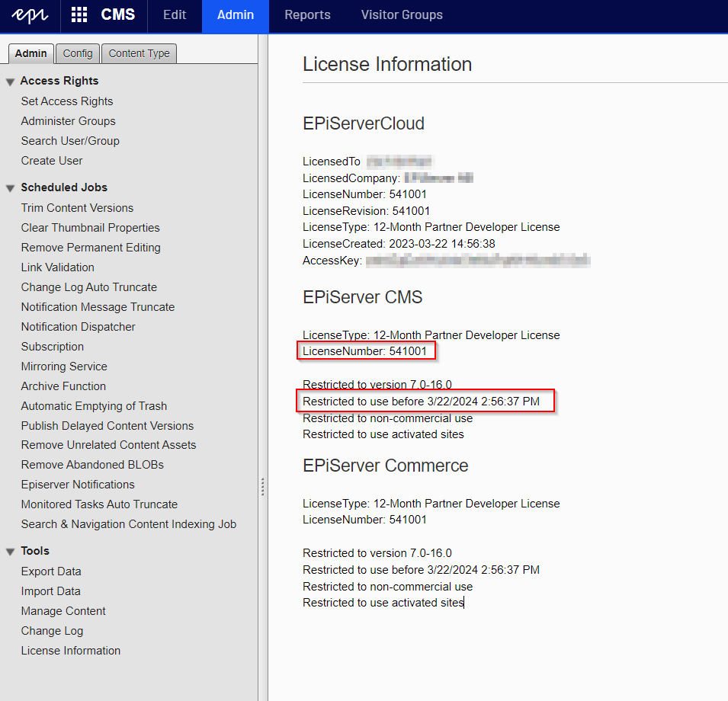Open the Import Data tool

coord(50,591)
